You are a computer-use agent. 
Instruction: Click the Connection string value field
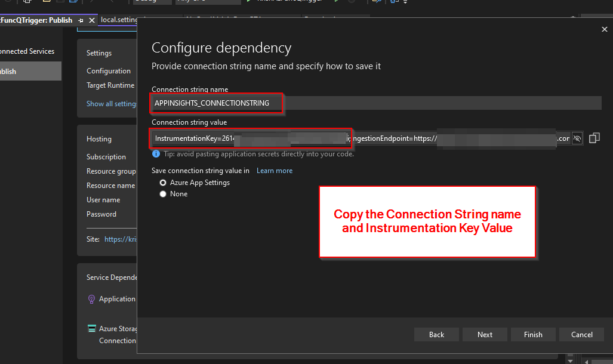click(362, 138)
